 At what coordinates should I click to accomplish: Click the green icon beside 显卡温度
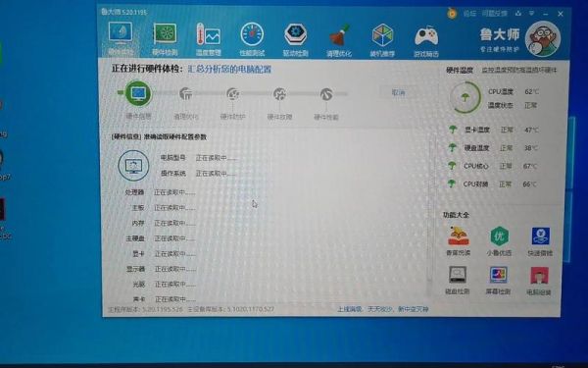[453, 130]
